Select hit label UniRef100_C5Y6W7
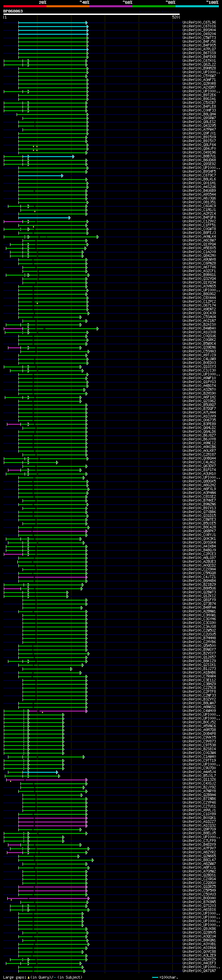222x980 pixels. click(x=199, y=76)
